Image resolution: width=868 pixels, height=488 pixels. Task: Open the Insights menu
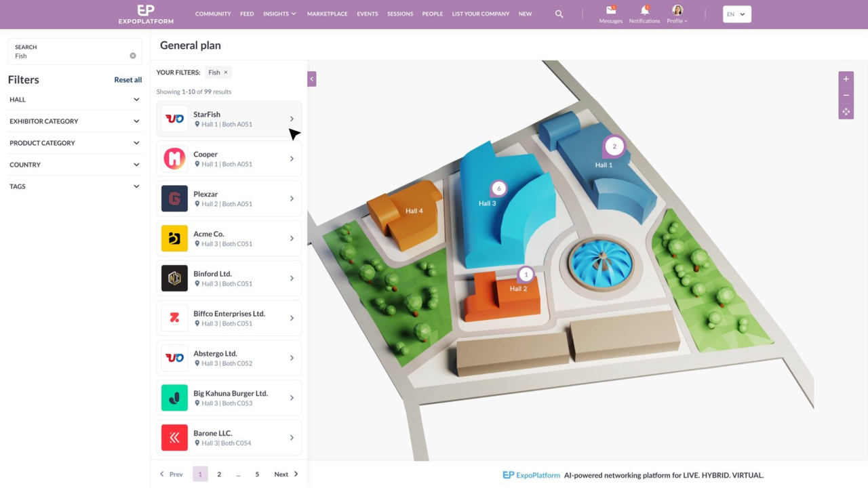point(279,14)
